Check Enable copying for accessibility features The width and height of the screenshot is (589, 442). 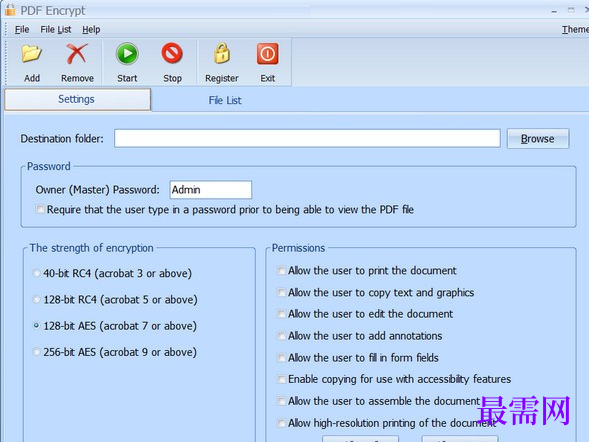pyautogui.click(x=281, y=379)
